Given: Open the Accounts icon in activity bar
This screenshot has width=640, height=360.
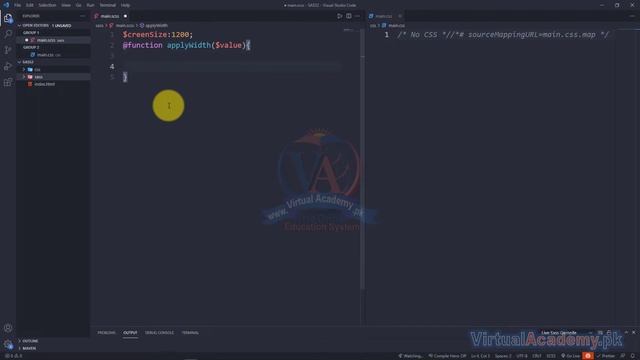Looking at the screenshot, I should [x=8, y=328].
